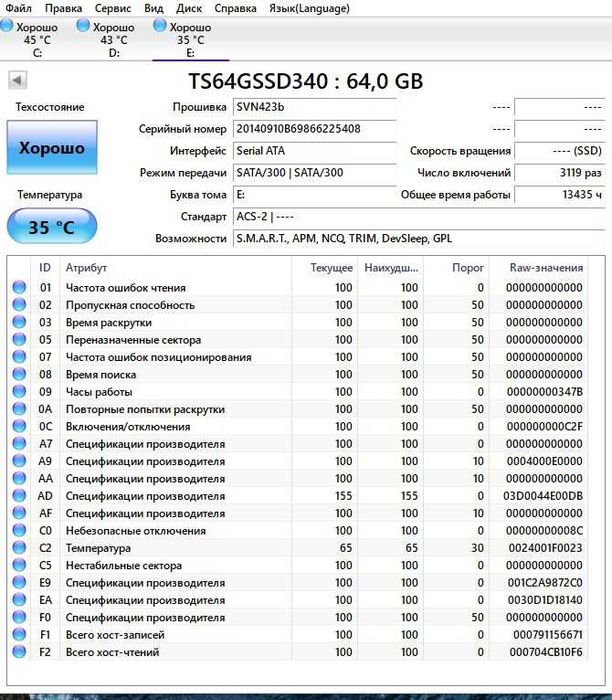This screenshot has width=612, height=700.
Task: Click status icon for attribute AD
Action: pyautogui.click(x=19, y=496)
